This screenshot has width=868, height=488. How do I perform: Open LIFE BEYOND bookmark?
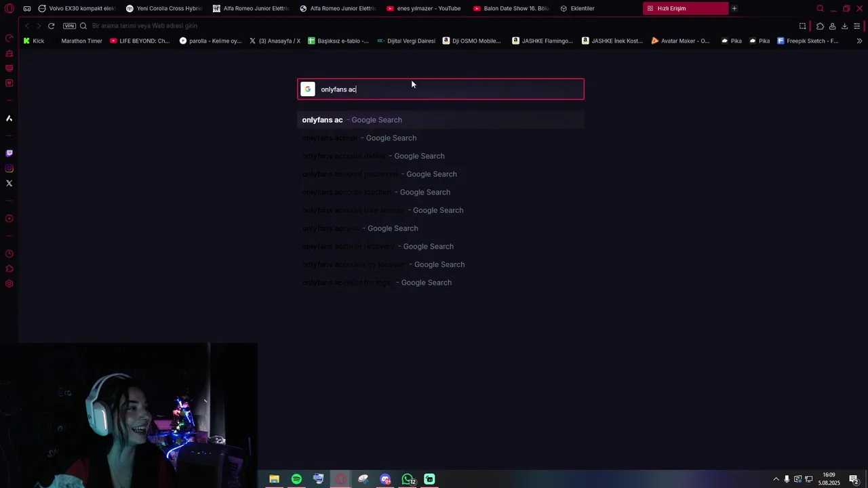click(x=139, y=41)
